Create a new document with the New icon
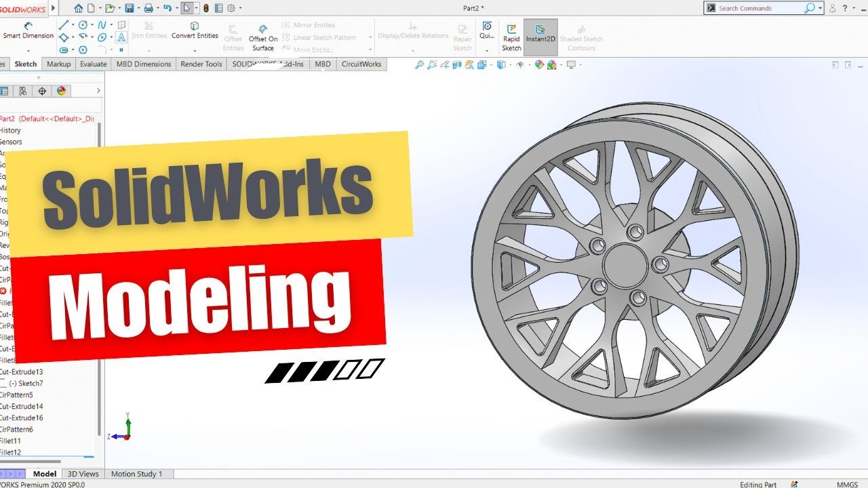Image resolution: width=868 pixels, height=488 pixels. [x=92, y=8]
